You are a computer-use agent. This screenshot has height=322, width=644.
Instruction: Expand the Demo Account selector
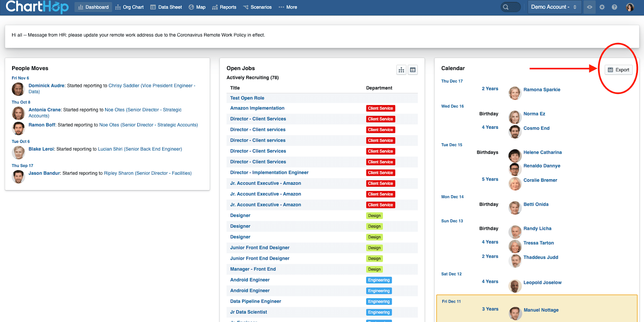pos(554,7)
